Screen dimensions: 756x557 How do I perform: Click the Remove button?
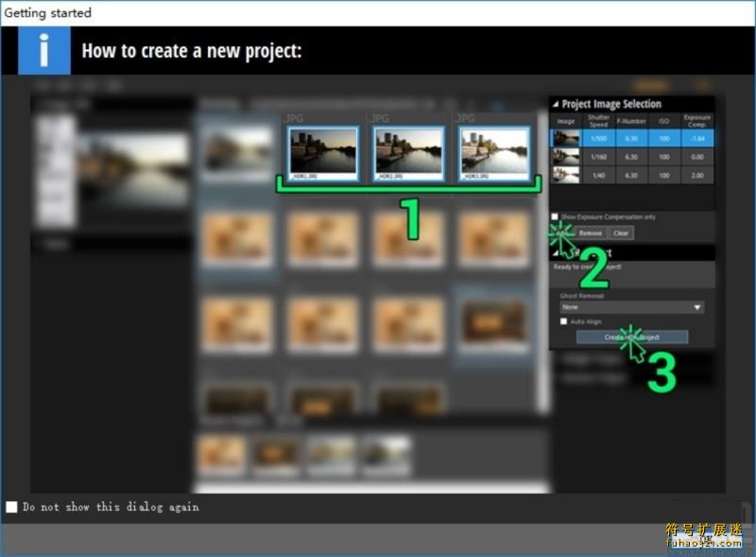[x=591, y=233]
